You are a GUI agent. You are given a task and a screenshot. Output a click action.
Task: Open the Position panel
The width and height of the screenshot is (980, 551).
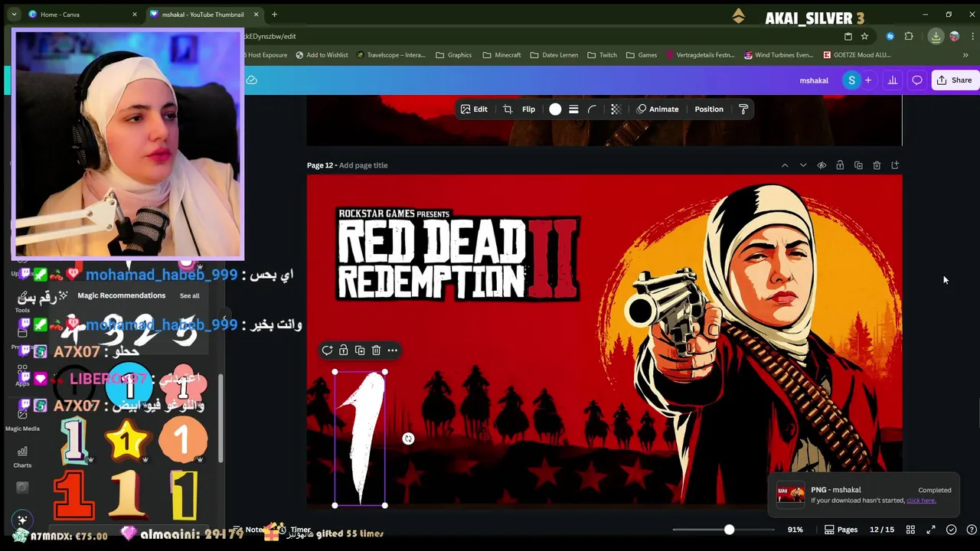708,109
